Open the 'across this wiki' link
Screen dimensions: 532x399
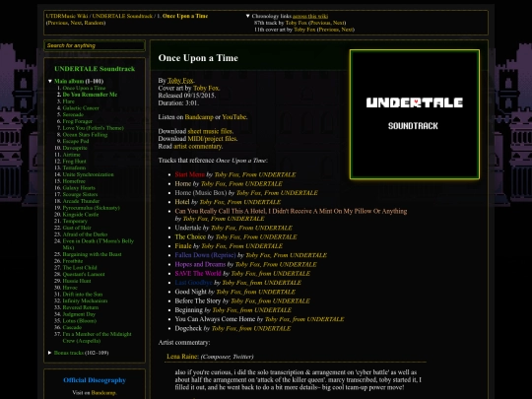(310, 16)
